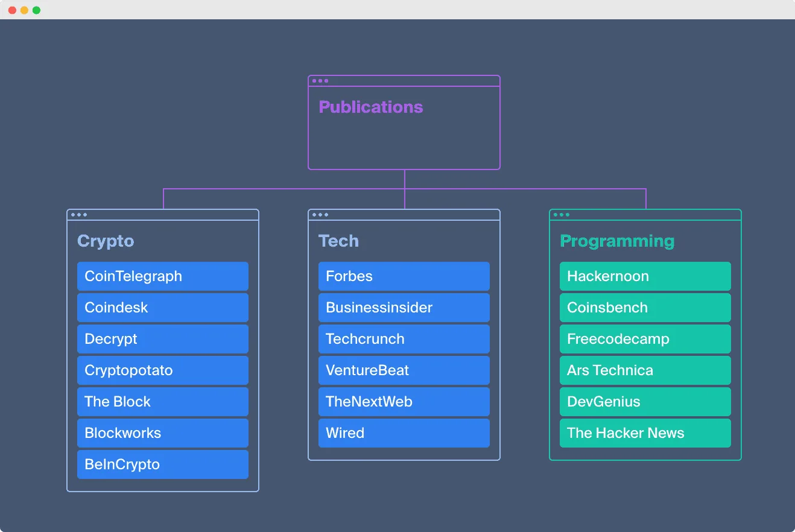The height and width of the screenshot is (532, 795).
Task: Click the Hackernoon item
Action: 645,276
